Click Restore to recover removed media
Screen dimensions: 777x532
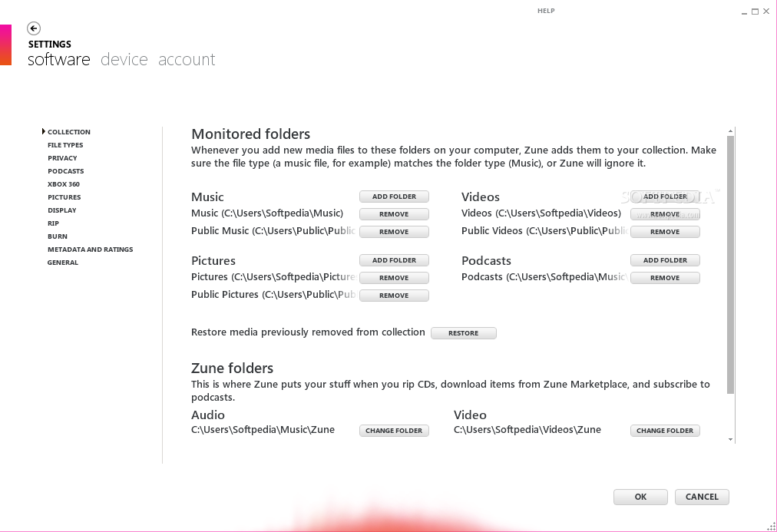pos(463,333)
